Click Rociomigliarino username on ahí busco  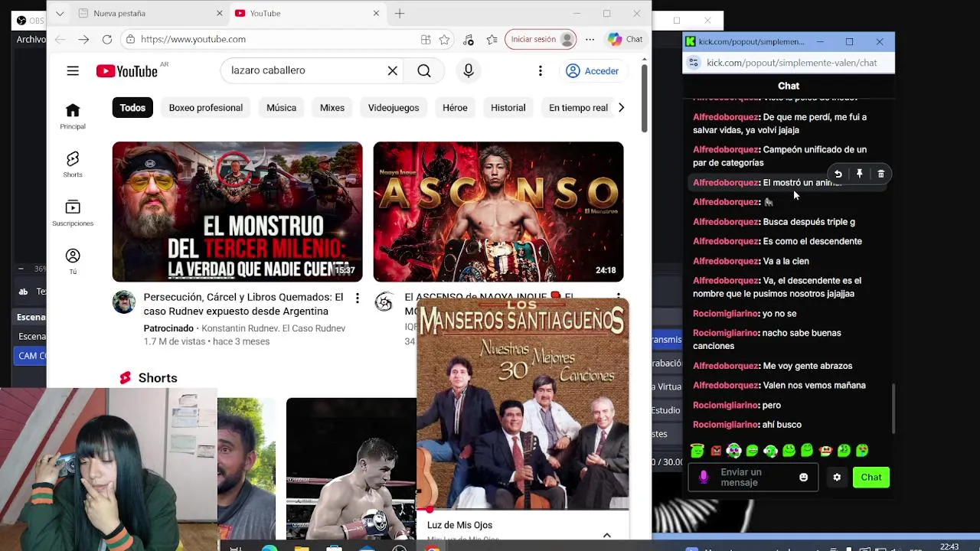(x=725, y=425)
